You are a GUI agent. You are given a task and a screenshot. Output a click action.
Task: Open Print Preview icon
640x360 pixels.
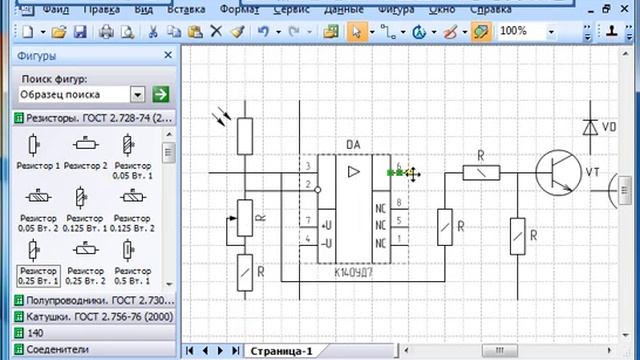127,31
